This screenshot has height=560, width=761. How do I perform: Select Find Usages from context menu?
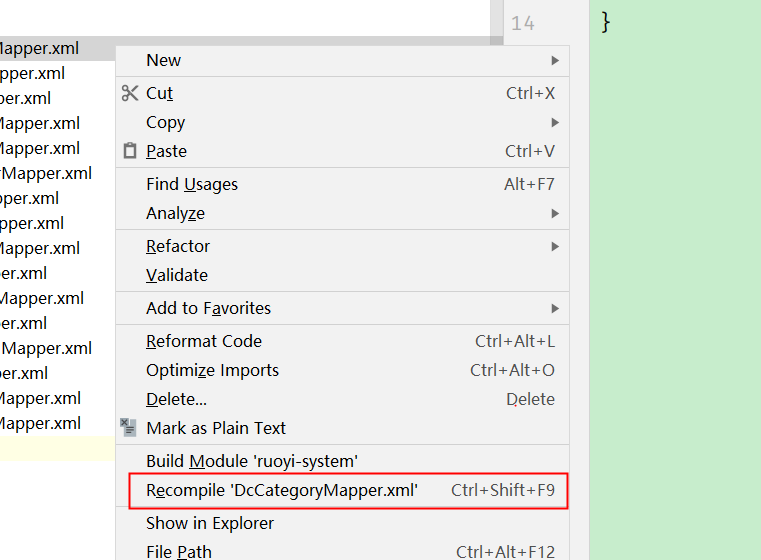[x=192, y=184]
